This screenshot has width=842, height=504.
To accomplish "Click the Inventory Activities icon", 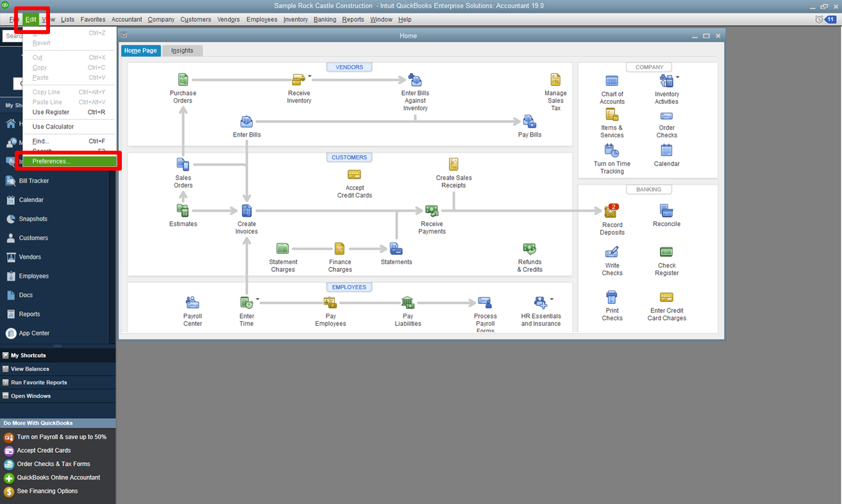I will pos(666,81).
